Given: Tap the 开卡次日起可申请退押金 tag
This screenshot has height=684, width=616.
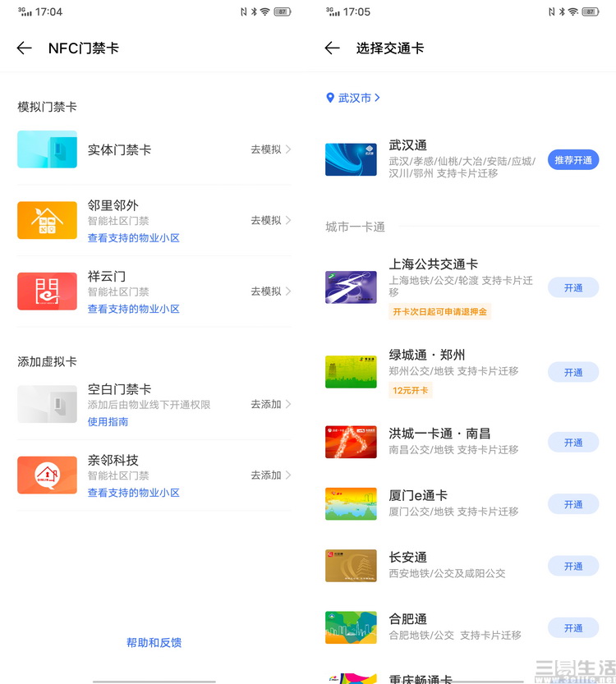Looking at the screenshot, I should pos(439,311).
